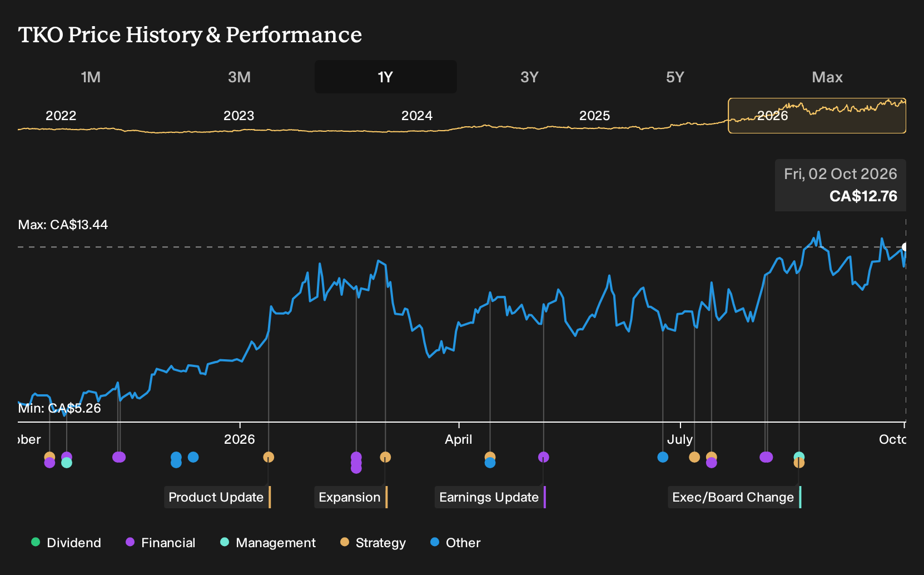924x575 pixels.
Task: Click the purple Financial marker above Earnings Update
Action: coord(544,457)
